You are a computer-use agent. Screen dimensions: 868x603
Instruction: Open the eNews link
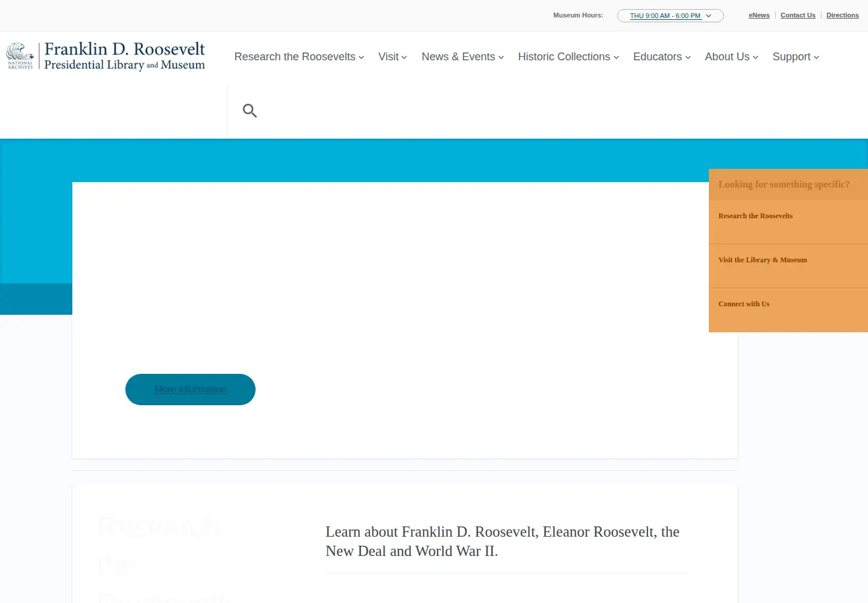click(x=759, y=15)
